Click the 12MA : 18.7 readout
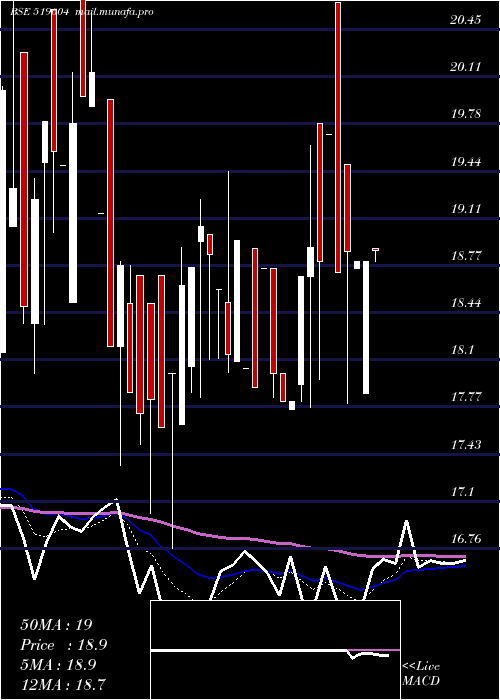 [63, 684]
